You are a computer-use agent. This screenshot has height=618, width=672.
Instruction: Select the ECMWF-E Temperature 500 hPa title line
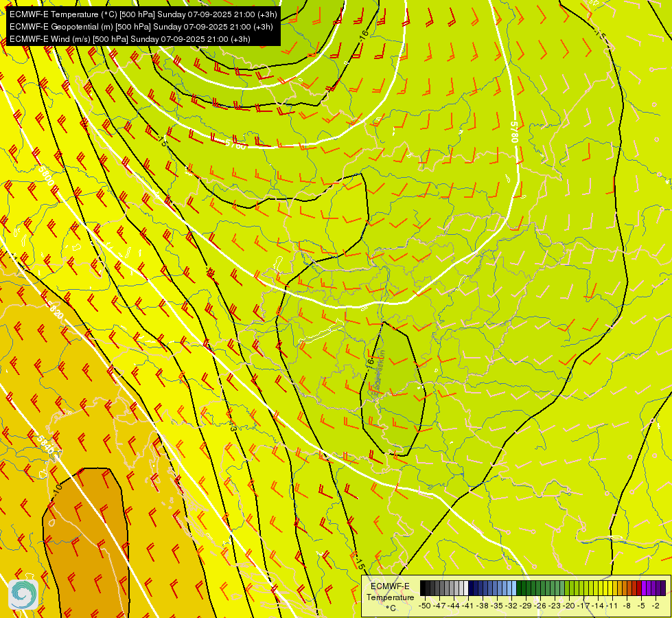coord(143,14)
